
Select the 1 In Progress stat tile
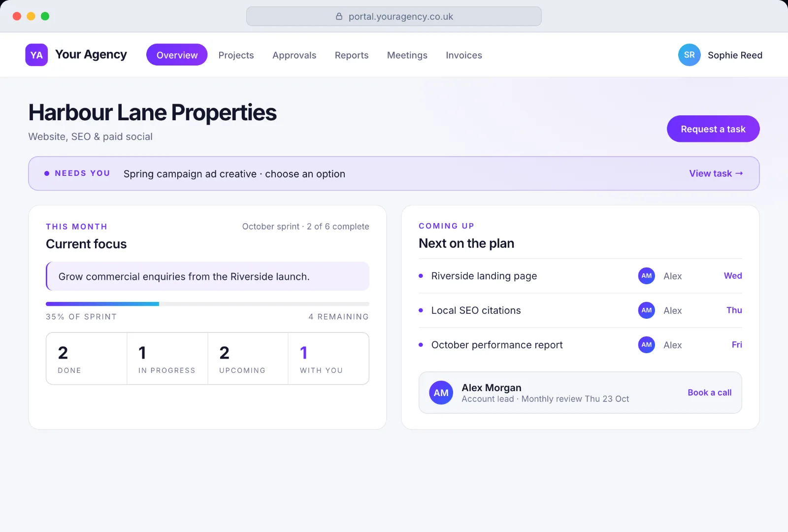167,359
